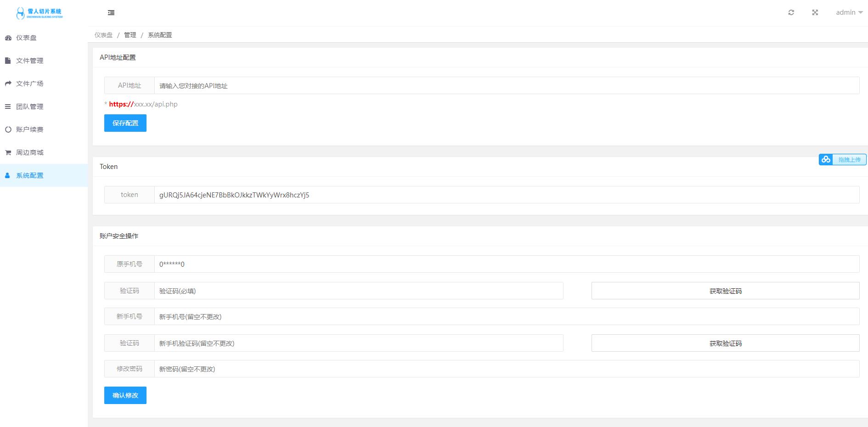Screen dimensions: 868x427
Task: Click the 保存配置 button
Action: 125,123
